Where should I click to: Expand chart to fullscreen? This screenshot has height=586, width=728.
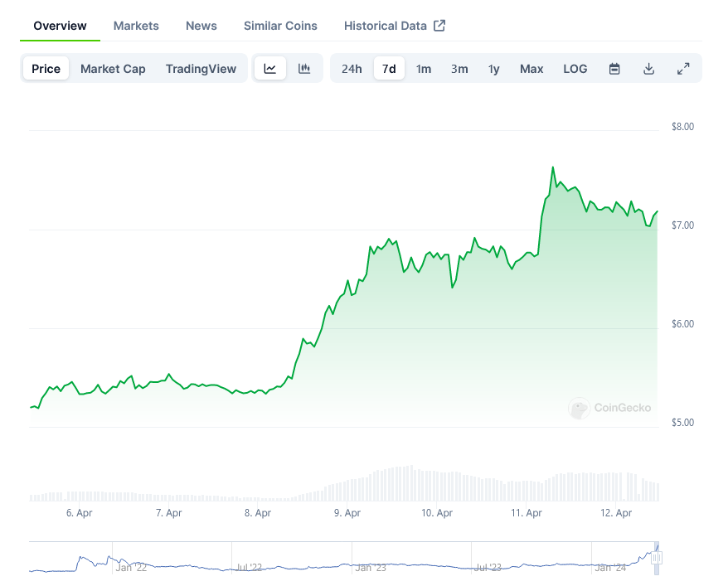(x=683, y=69)
